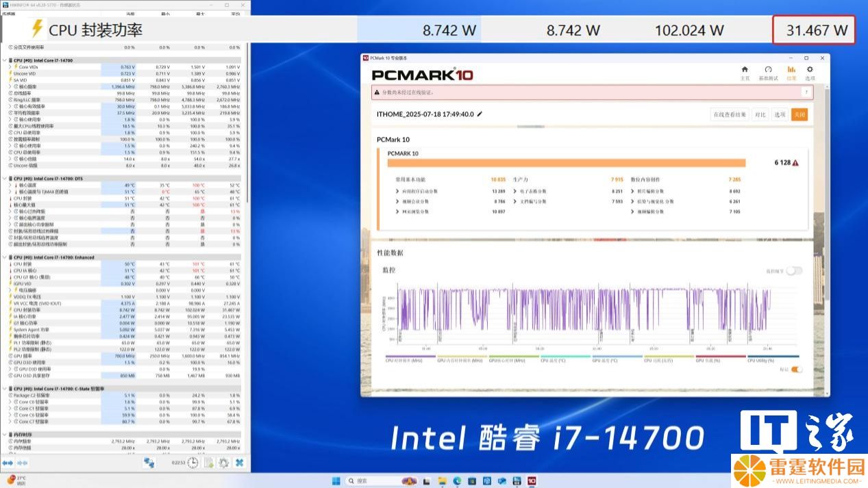868x488 pixels.
Task: Toggle the CPU 功耗 legend series
Action: pos(669,359)
